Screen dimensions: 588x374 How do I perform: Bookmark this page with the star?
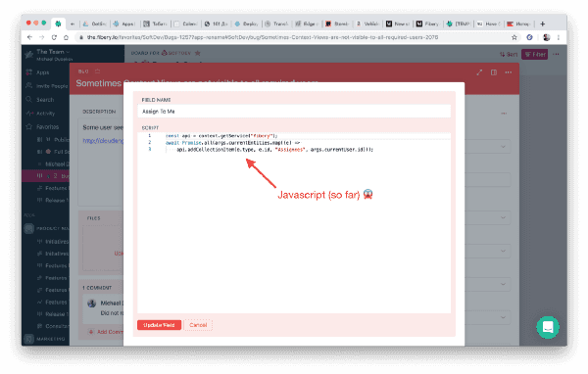tap(514, 37)
